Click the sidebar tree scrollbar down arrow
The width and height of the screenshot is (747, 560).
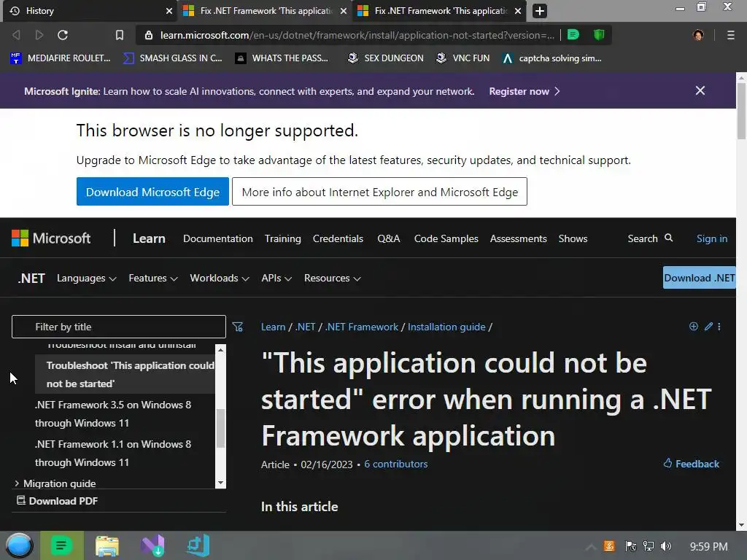220,483
